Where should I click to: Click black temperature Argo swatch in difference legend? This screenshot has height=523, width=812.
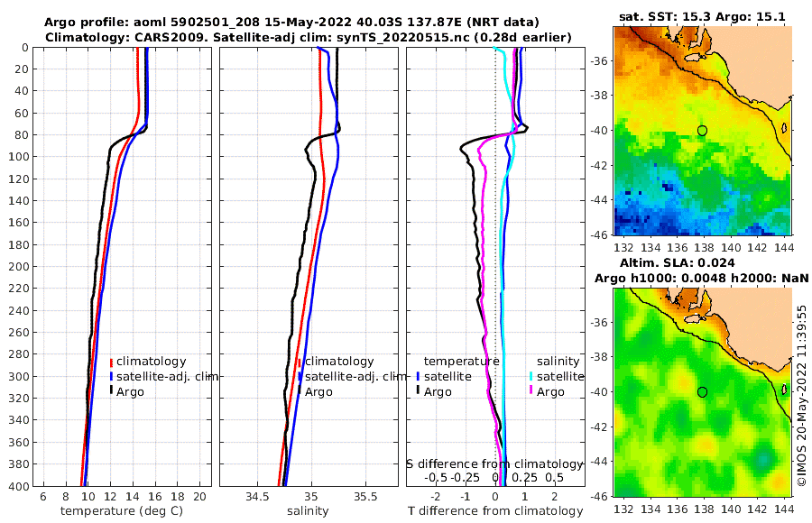[418, 391]
